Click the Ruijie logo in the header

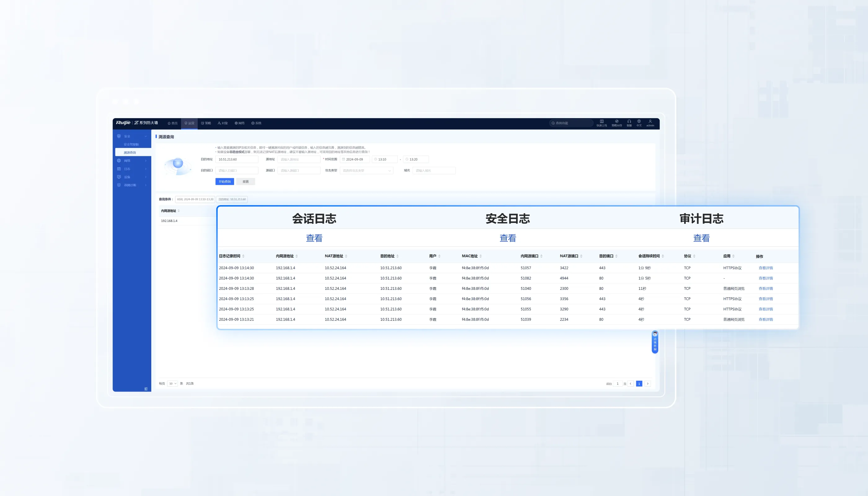[123, 123]
